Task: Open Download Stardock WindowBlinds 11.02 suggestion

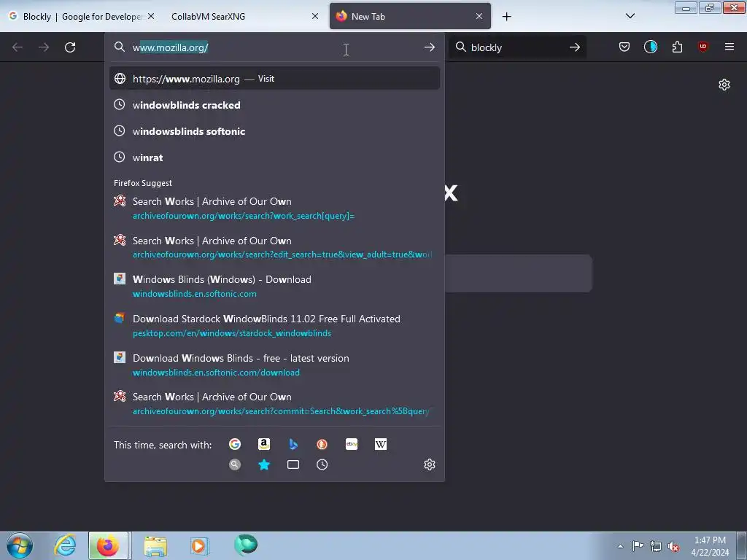Action: point(274,326)
